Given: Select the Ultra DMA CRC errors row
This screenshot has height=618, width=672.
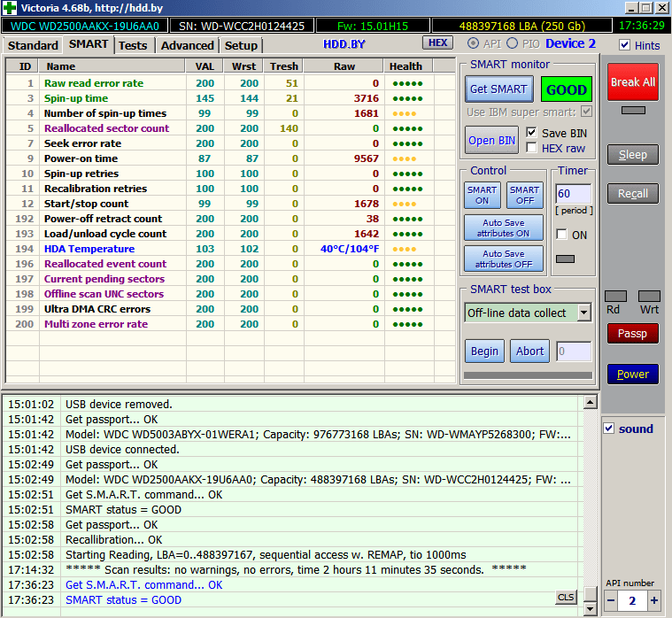Looking at the screenshot, I should (230, 309).
